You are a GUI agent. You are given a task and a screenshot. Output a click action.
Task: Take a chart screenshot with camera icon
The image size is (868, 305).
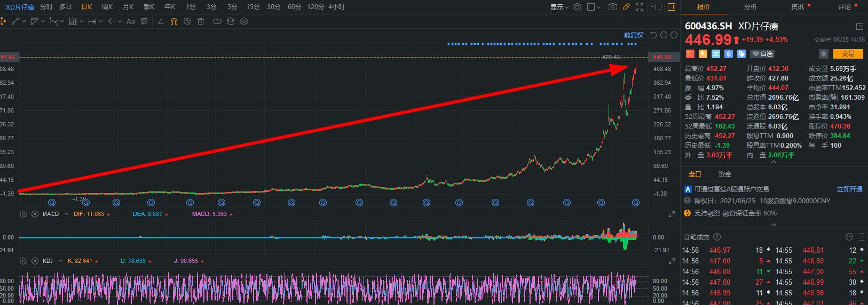[x=613, y=7]
